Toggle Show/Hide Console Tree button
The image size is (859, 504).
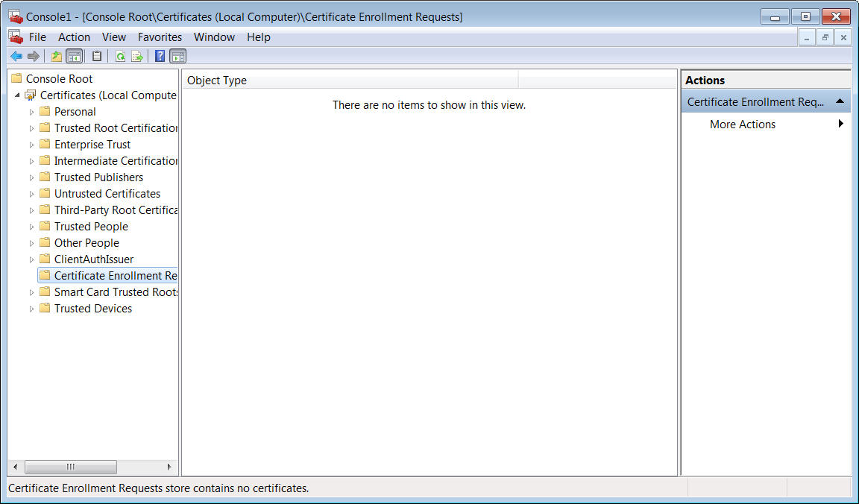tap(74, 56)
